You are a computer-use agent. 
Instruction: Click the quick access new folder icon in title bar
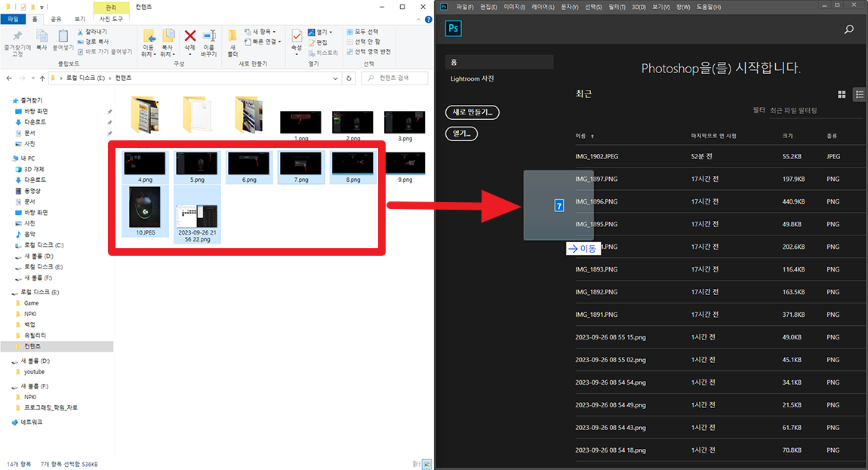coord(32,7)
